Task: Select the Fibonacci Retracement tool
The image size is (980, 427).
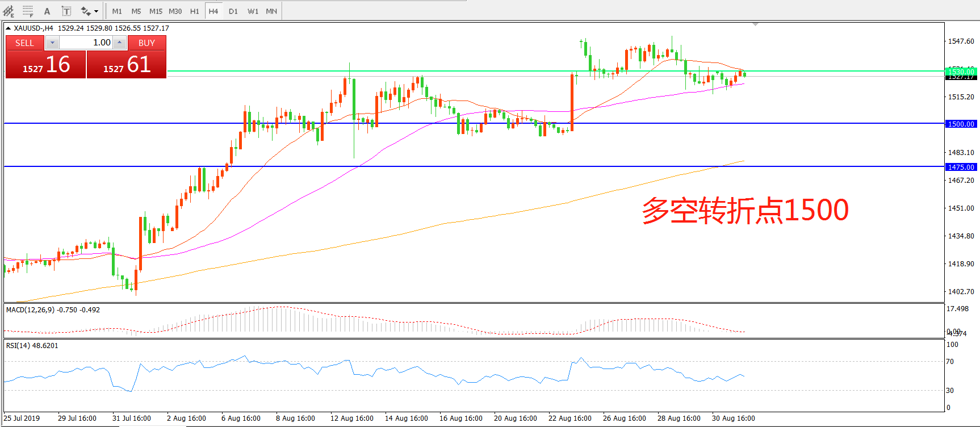Action: click(28, 11)
